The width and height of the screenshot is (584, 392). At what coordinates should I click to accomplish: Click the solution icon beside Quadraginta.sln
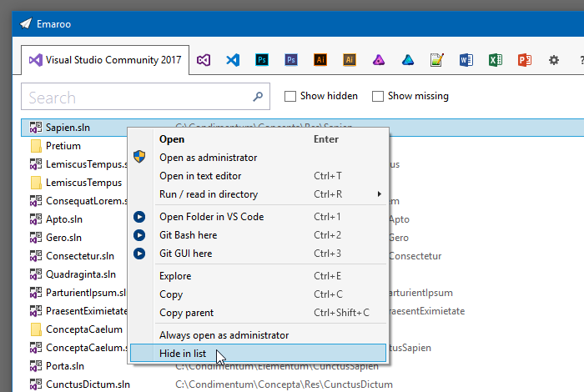(x=36, y=274)
